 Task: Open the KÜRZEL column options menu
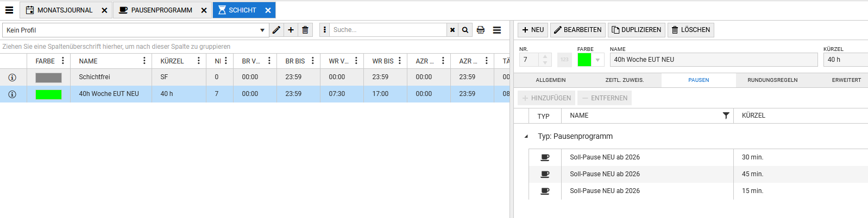(199, 61)
